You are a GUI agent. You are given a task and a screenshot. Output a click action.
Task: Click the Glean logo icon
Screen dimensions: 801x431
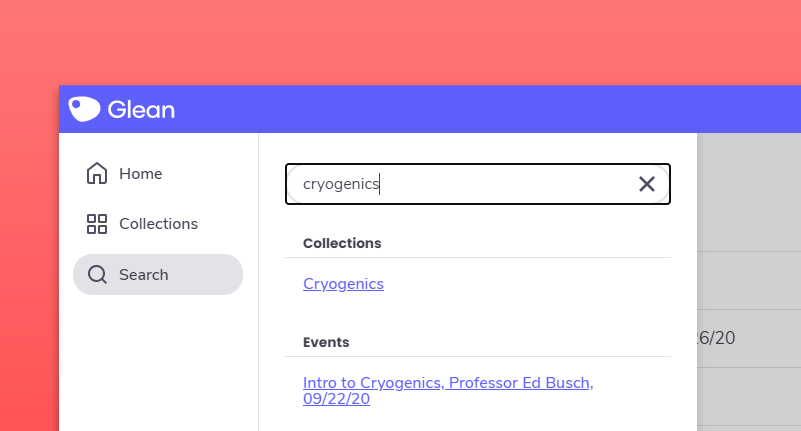tap(84, 109)
